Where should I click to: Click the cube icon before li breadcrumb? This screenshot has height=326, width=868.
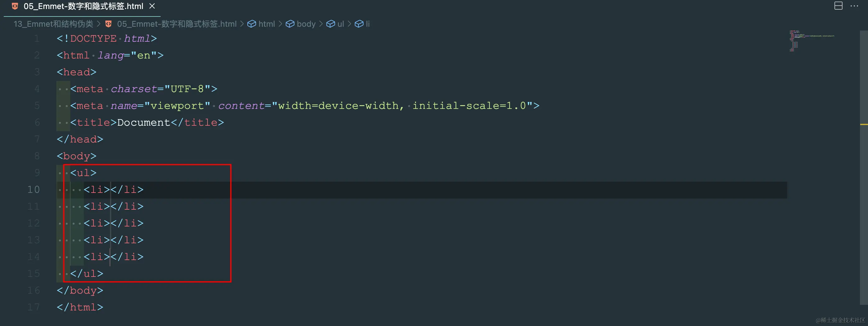[359, 24]
